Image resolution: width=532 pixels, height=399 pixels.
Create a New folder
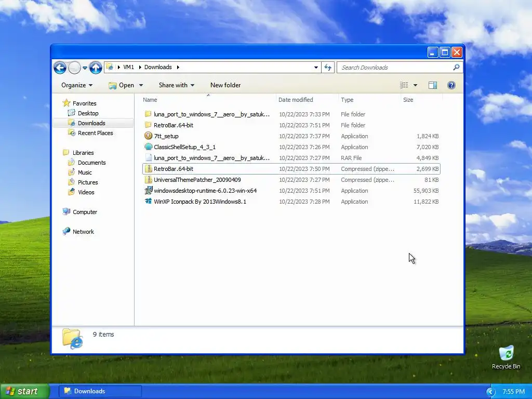point(225,85)
